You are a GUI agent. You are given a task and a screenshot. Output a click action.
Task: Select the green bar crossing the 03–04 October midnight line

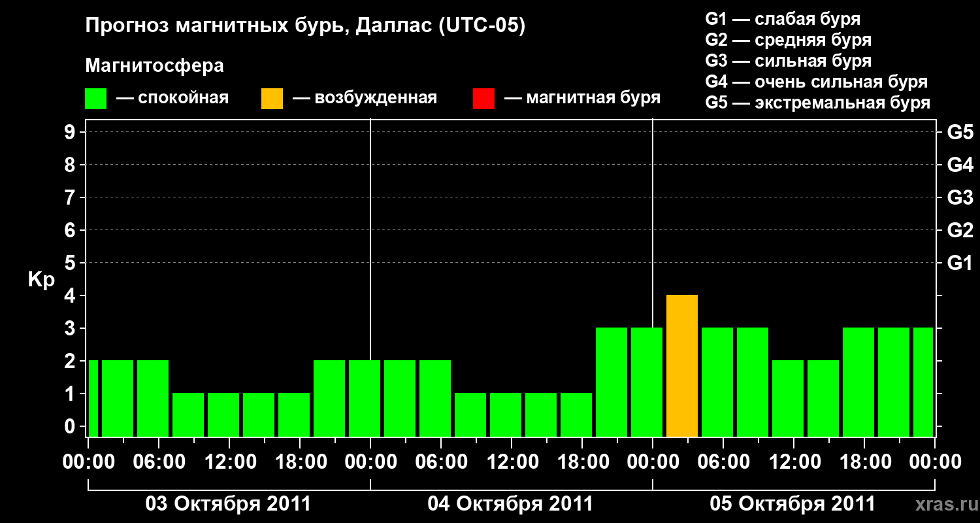(x=365, y=398)
